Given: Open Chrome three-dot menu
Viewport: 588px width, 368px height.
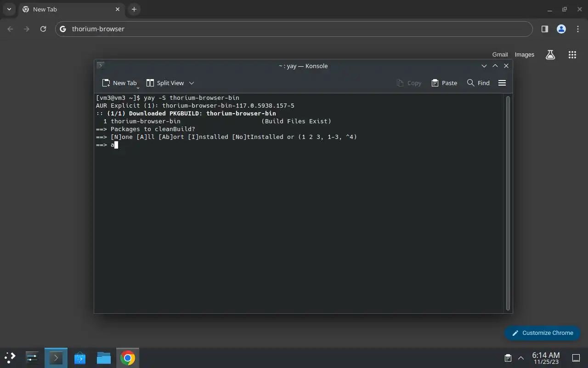Looking at the screenshot, I should (577, 29).
